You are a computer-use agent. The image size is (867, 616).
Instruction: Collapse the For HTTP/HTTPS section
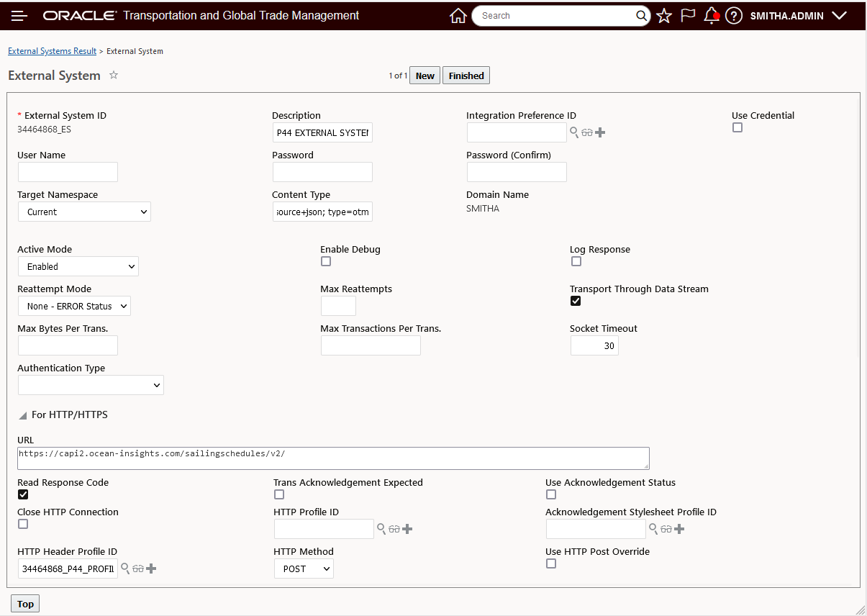(23, 415)
